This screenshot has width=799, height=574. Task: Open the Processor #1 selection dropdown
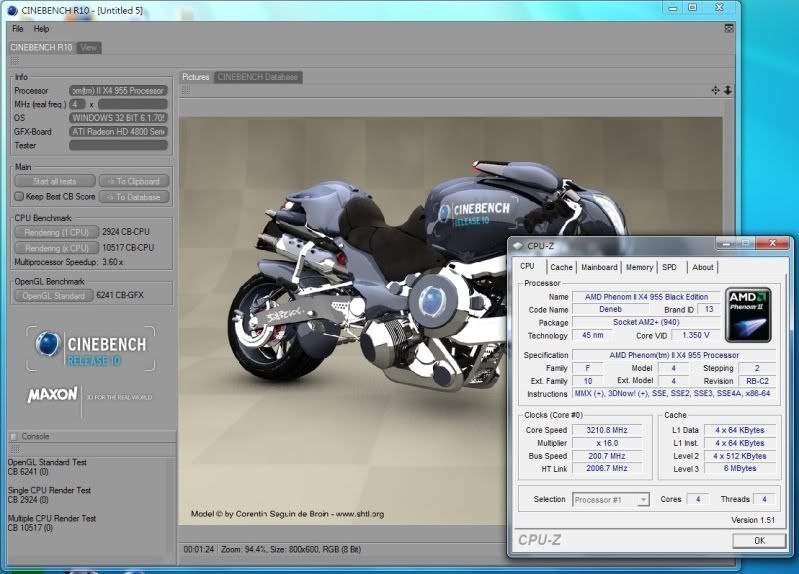[611, 500]
